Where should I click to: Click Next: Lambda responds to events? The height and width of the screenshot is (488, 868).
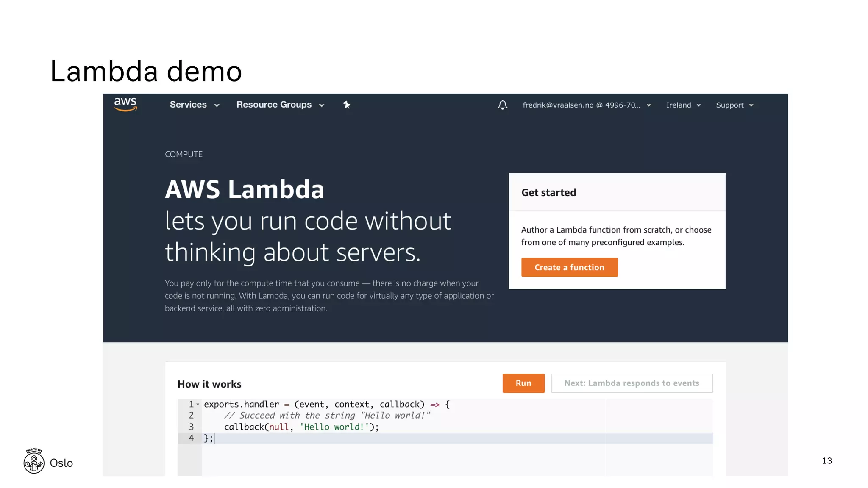point(632,383)
